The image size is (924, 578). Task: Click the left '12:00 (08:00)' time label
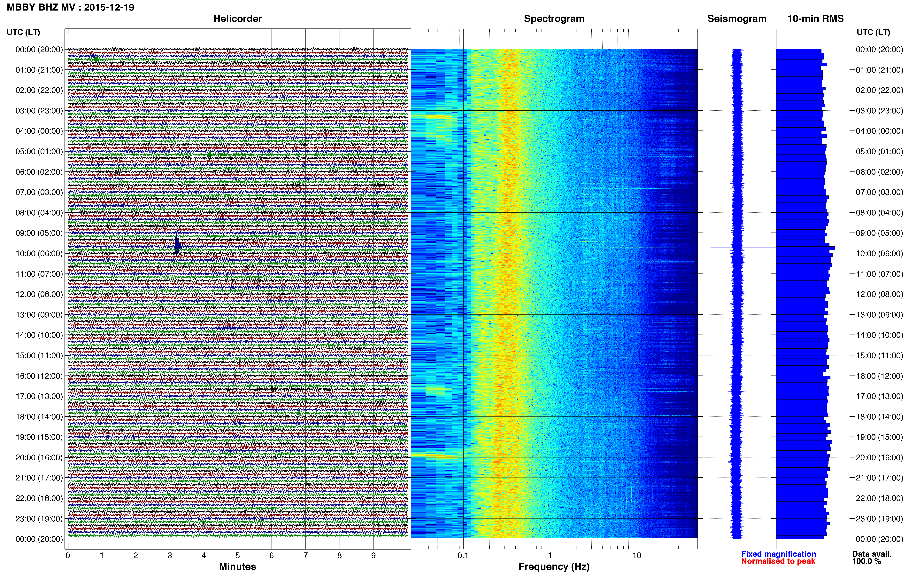39,294
